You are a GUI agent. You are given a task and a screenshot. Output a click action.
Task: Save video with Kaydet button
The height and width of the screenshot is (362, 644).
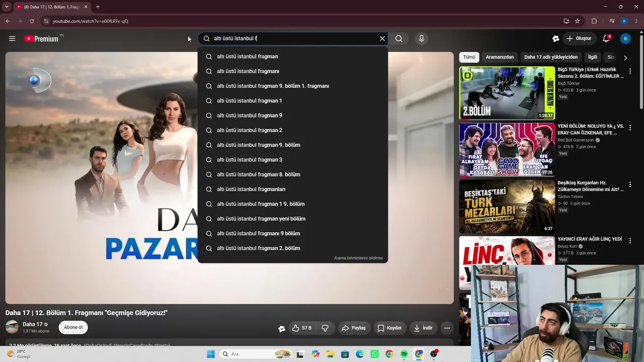[389, 328]
